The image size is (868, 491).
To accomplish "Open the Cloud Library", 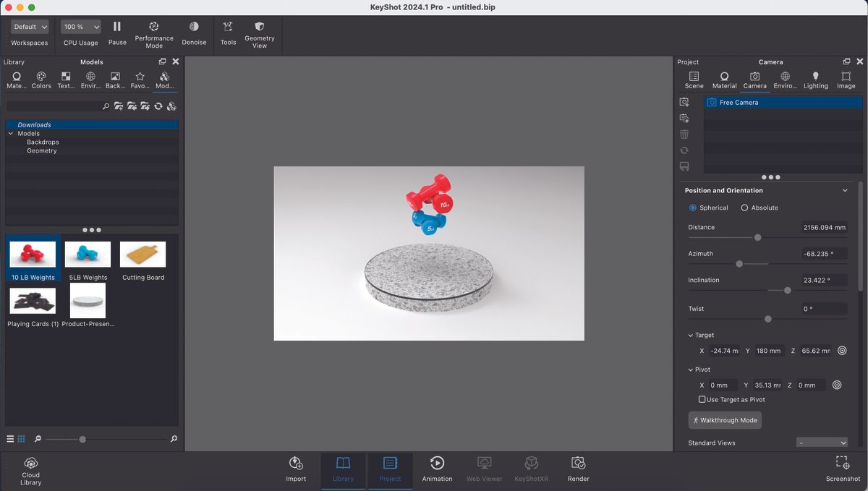I will [30, 469].
